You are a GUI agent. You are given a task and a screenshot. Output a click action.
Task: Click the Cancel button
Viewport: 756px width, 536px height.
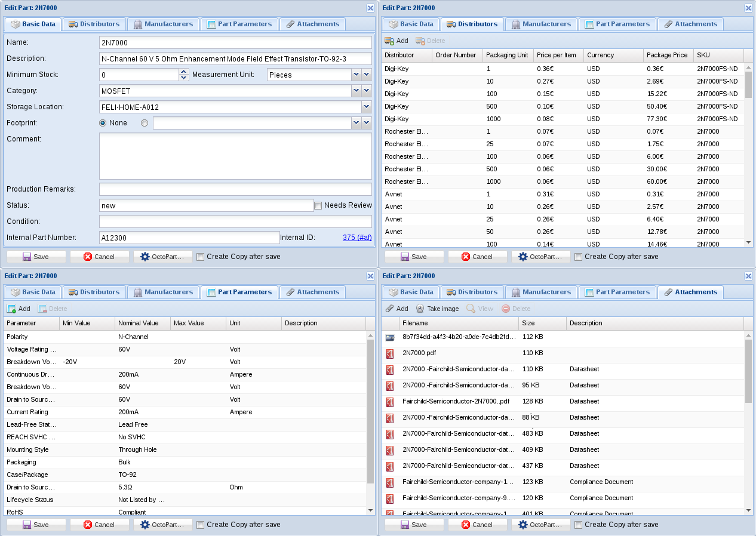coord(99,256)
